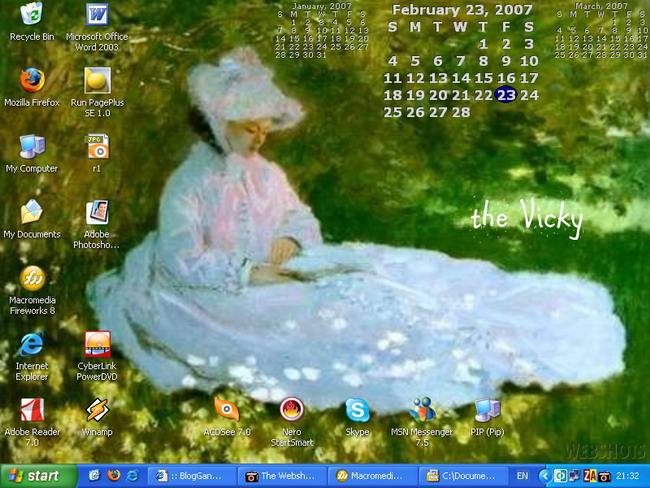Click date 28 in February calendar
The width and height of the screenshot is (650, 488).
pyautogui.click(x=461, y=112)
